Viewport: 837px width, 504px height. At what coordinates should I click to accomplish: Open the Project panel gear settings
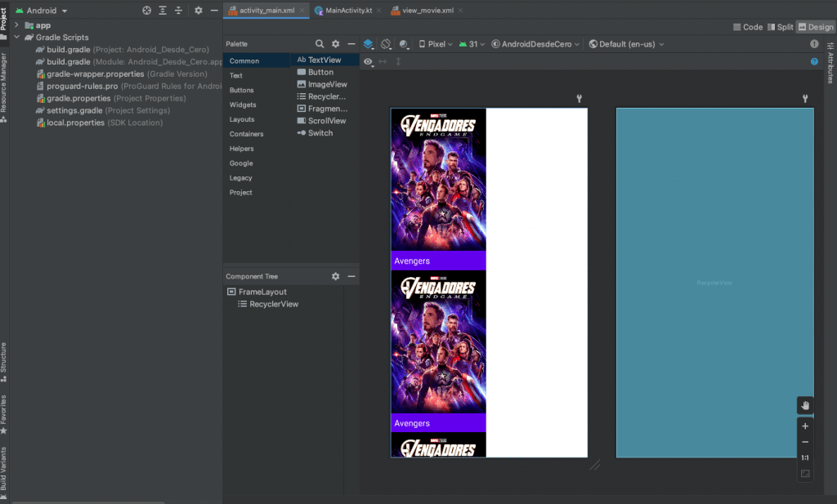(198, 10)
